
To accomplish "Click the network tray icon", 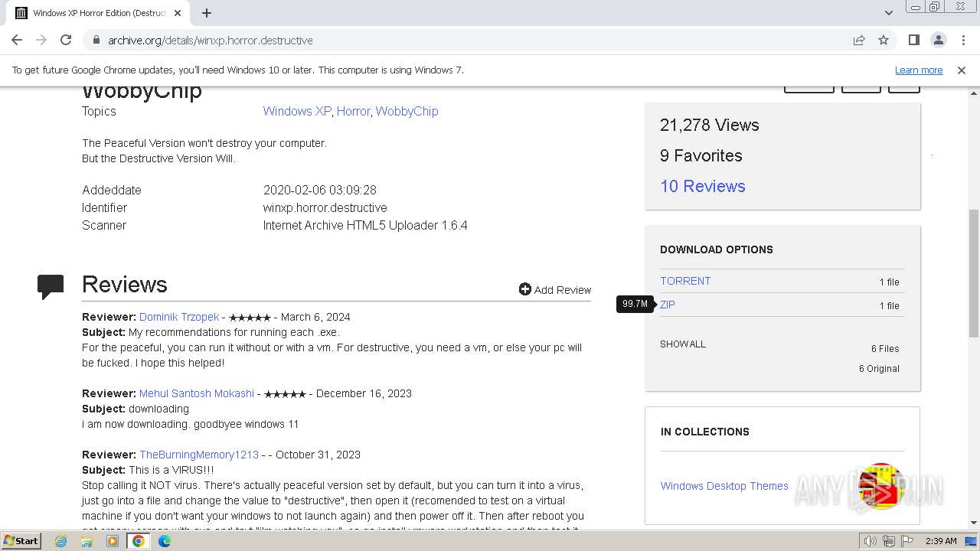I will point(889,541).
